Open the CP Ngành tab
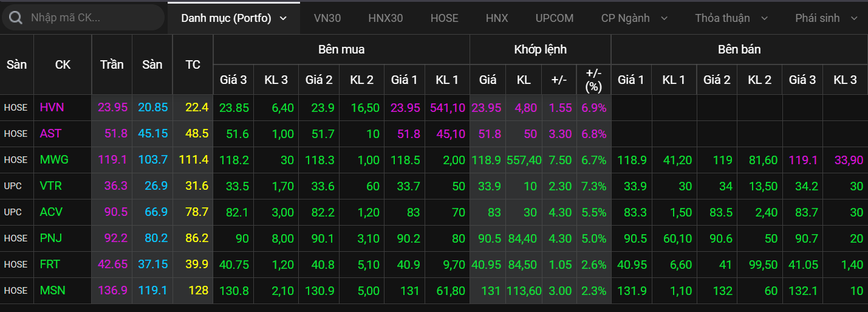Image resolution: width=868 pixels, height=312 pixels. coord(625,18)
